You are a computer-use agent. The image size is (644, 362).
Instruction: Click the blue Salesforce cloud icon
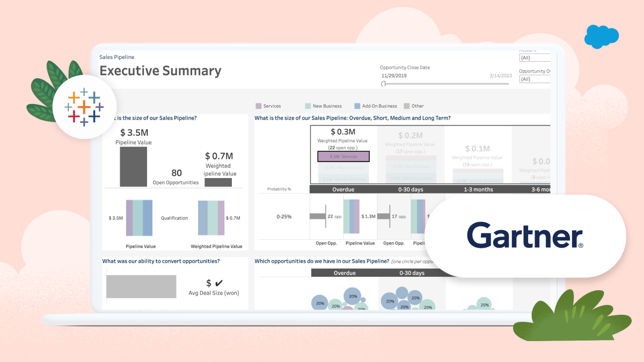(x=601, y=37)
